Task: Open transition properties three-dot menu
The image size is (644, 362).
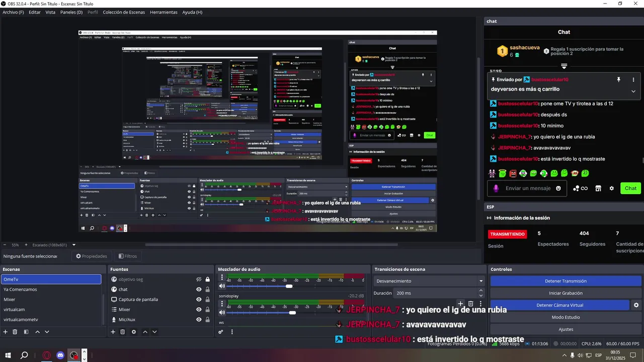Action: click(480, 304)
